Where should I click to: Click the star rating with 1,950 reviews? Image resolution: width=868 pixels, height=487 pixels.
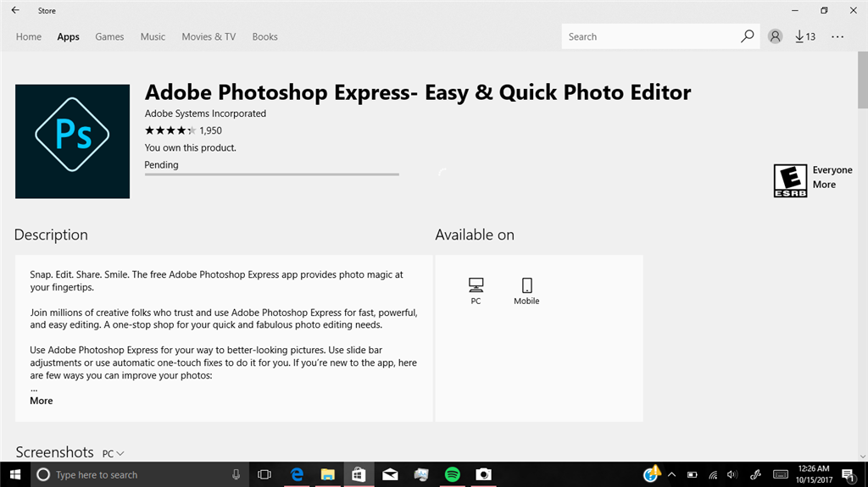coord(183,130)
